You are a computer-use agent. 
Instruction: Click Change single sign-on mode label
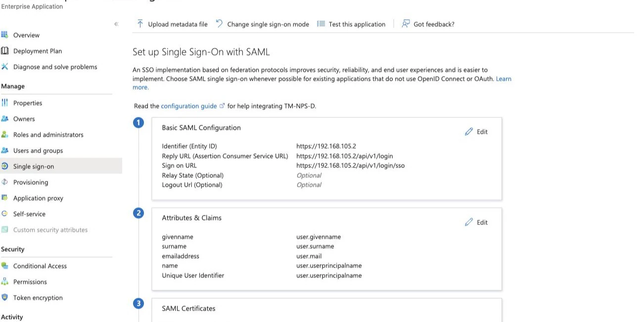pyautogui.click(x=268, y=24)
